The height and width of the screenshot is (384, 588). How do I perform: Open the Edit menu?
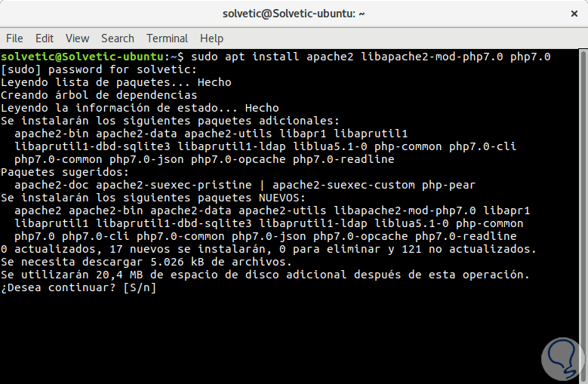[x=45, y=38]
